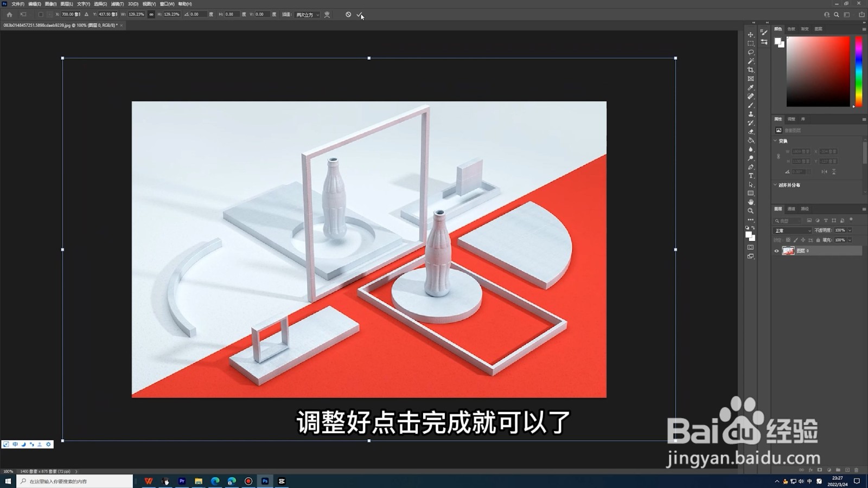
Task: Click the W scale field 129.23%
Action: (137, 15)
